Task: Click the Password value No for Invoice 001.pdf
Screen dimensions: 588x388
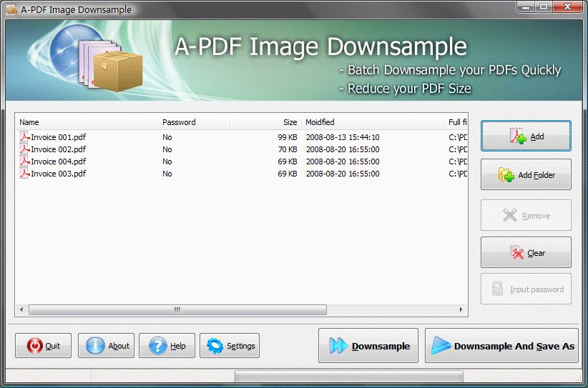Action: [167, 137]
